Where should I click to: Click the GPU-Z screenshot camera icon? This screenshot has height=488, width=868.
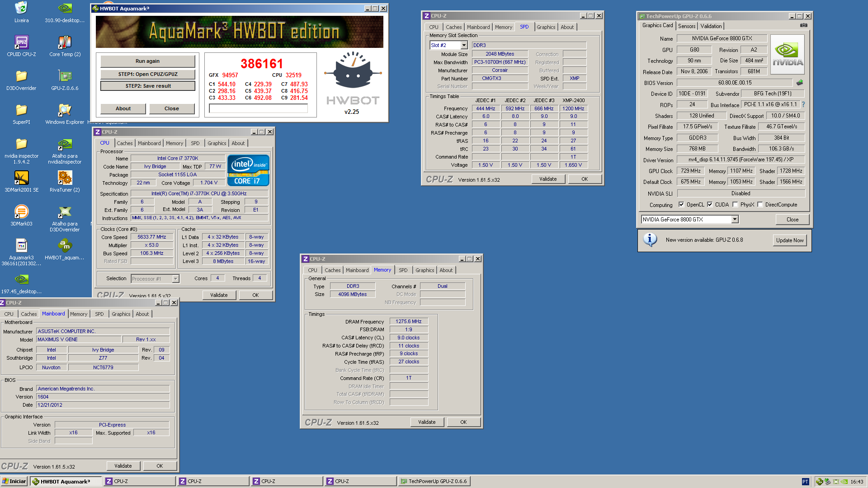(x=803, y=25)
